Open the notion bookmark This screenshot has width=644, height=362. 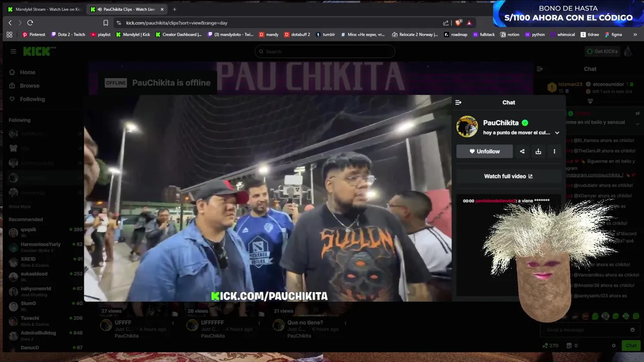point(510,35)
